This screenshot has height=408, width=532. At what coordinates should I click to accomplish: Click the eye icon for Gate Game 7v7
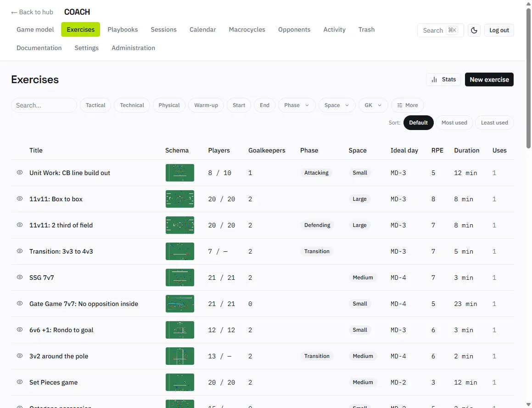coord(20,303)
